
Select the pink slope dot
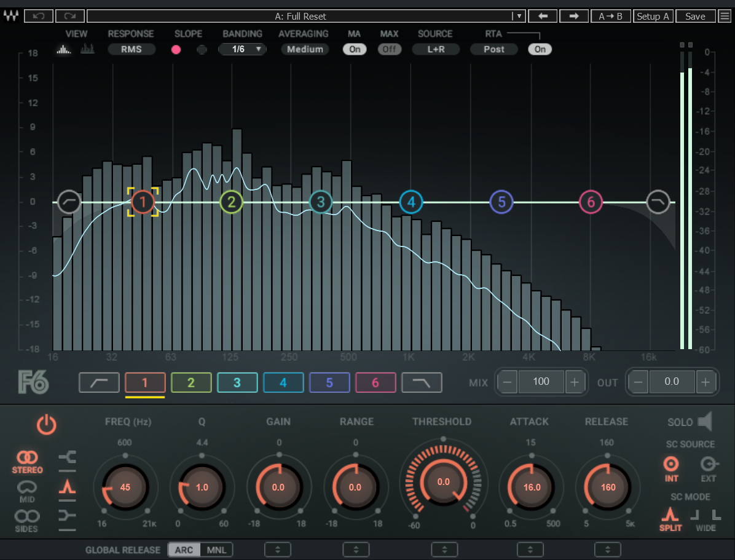pyautogui.click(x=176, y=49)
